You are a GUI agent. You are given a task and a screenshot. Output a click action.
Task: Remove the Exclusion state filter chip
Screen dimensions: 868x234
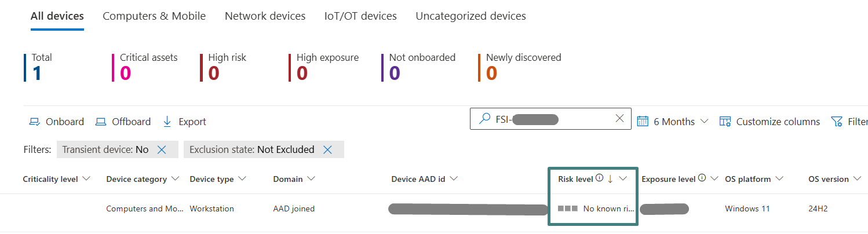click(x=327, y=149)
